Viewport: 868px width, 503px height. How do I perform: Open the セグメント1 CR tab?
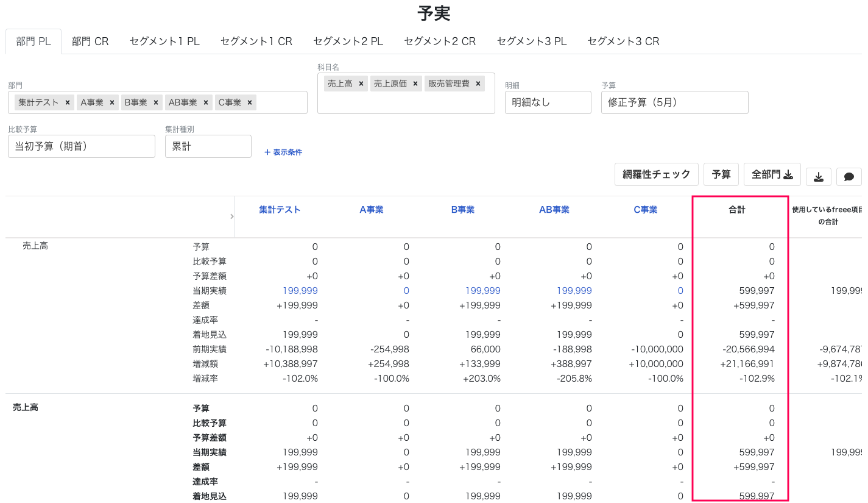pos(256,41)
